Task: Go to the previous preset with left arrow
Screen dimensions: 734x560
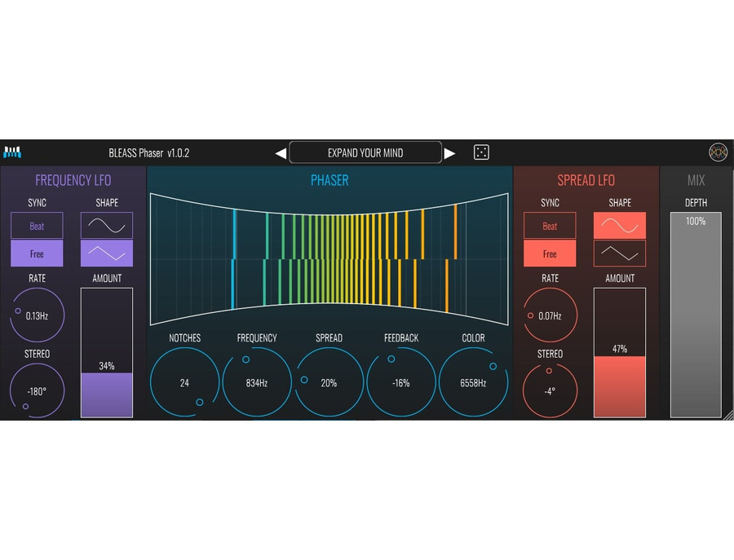Action: point(281,153)
